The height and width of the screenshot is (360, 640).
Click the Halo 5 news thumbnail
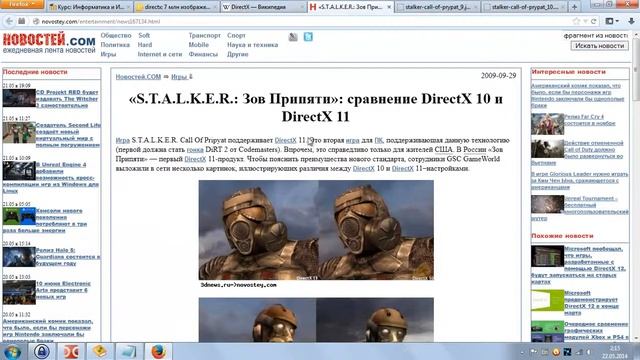click(x=19, y=257)
